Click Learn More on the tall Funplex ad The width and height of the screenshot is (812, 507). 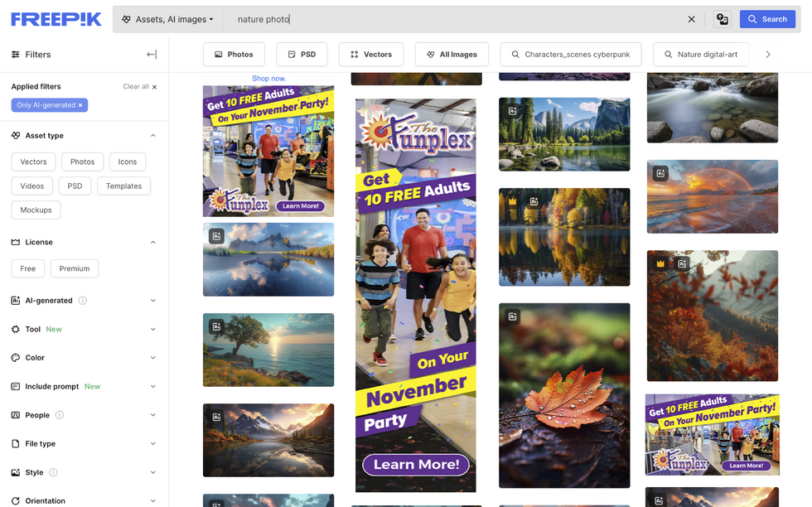coord(416,465)
